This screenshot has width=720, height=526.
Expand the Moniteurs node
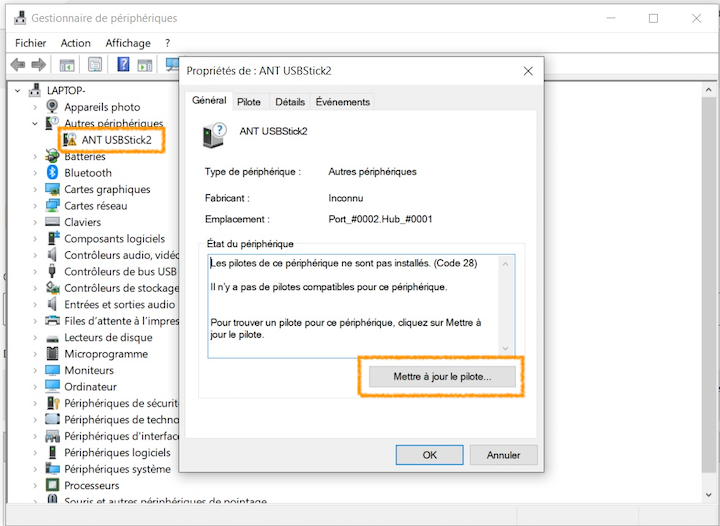click(35, 370)
